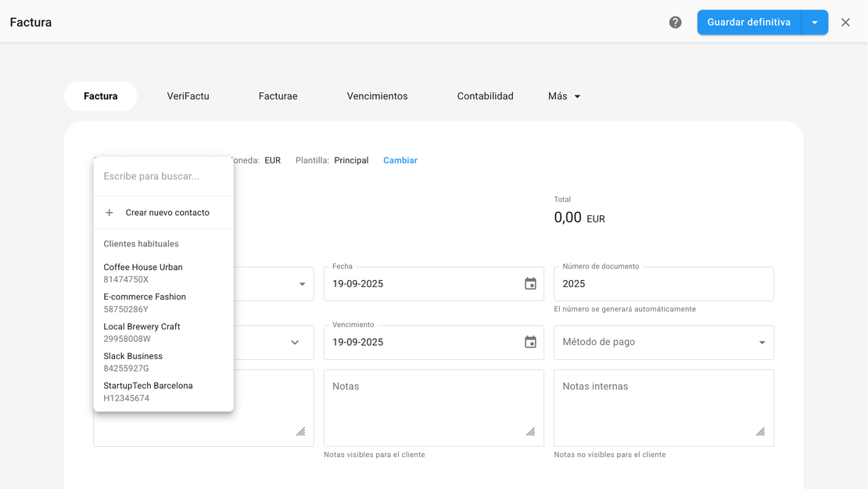Select StartupTech Barcelona from list
The image size is (868, 489).
click(148, 391)
